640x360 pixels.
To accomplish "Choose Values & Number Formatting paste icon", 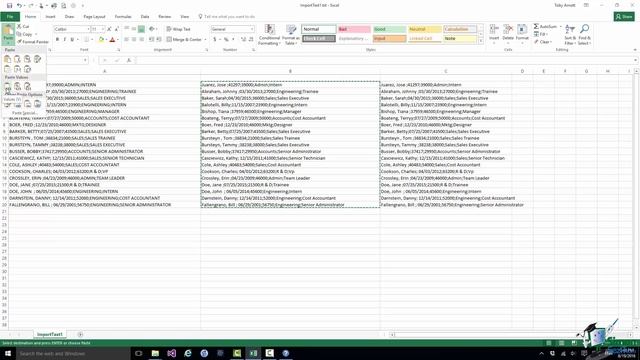I will pos(17,87).
